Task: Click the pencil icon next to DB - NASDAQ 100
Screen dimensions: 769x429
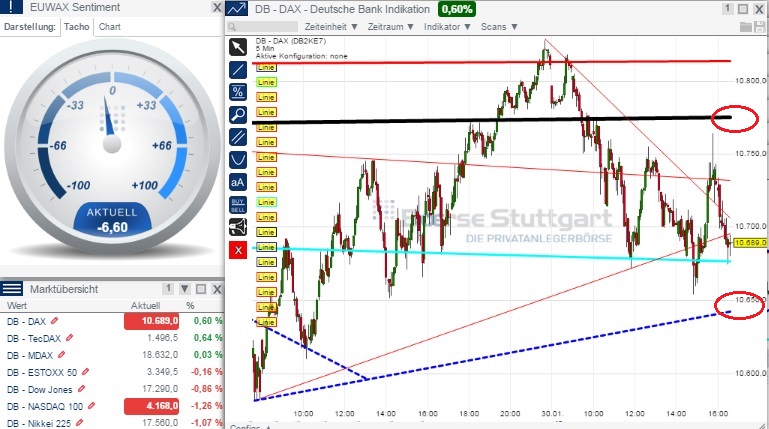Action: coord(91,405)
